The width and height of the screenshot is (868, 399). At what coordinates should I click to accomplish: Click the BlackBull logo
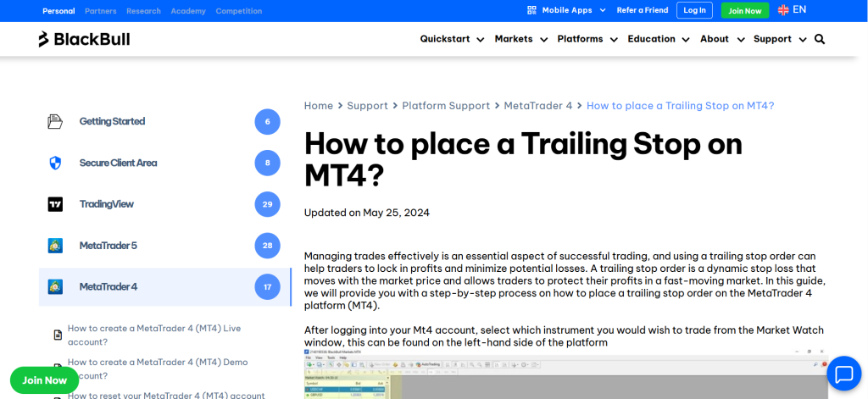[x=84, y=39]
